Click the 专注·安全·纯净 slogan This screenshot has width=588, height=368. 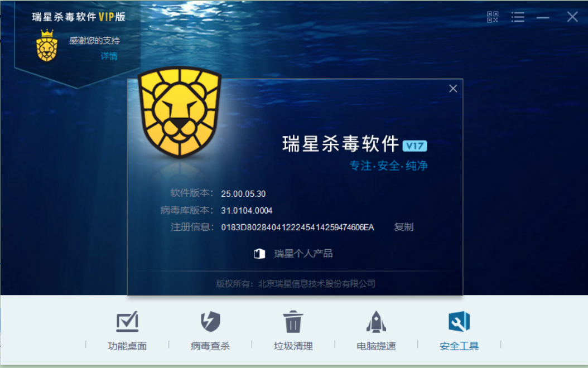click(x=388, y=166)
